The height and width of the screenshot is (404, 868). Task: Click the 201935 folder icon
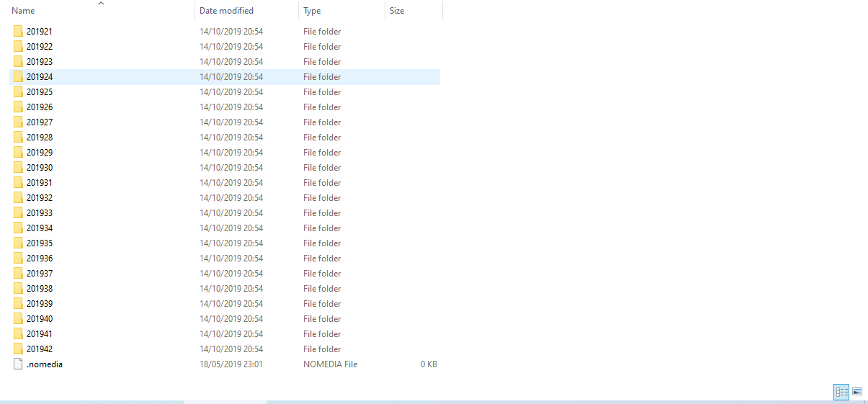pos(18,243)
